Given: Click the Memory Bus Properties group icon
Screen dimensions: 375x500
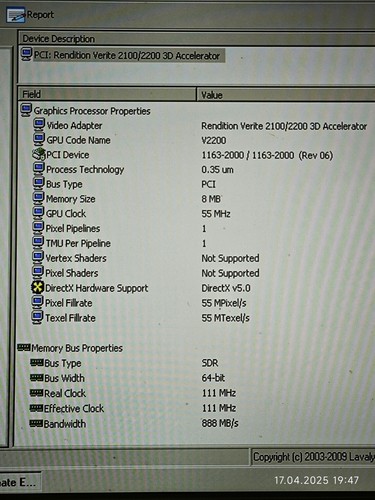Looking at the screenshot, I should tap(24, 348).
